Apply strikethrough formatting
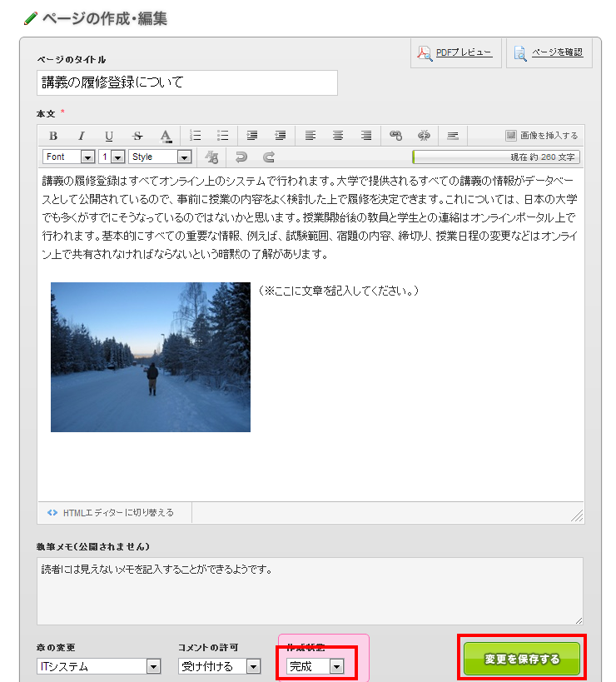The width and height of the screenshot is (616, 682). pyautogui.click(x=137, y=136)
